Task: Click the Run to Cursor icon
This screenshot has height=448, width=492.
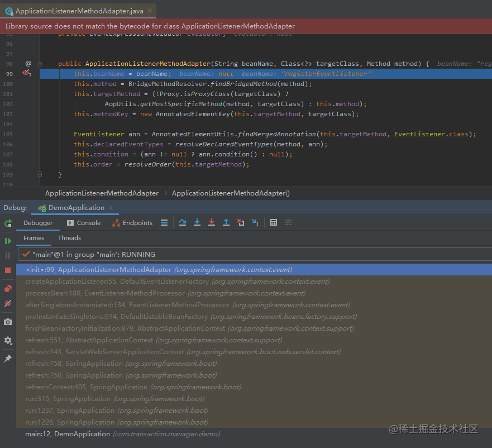Action: [255, 222]
